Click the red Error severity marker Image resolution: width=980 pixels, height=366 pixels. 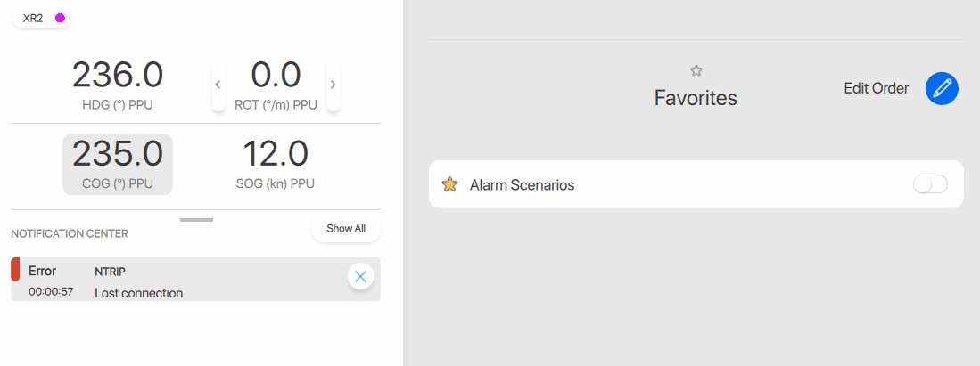tap(15, 270)
